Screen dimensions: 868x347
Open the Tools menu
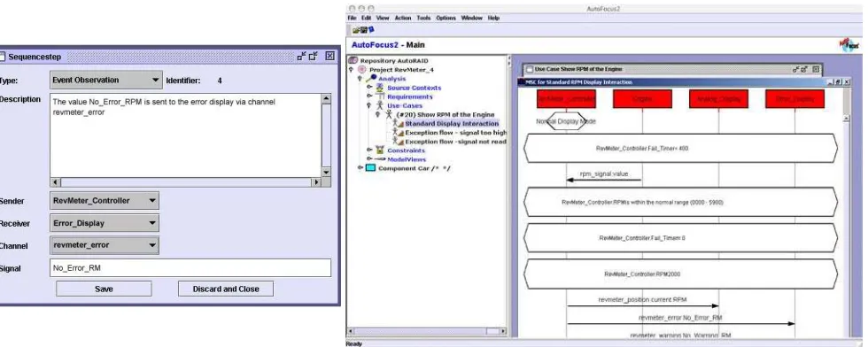point(423,18)
